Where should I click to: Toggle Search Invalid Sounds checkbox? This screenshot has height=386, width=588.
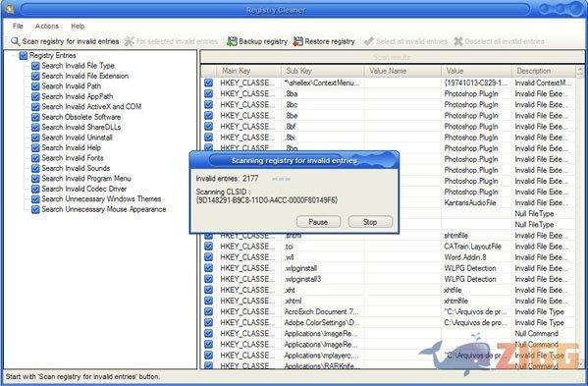click(35, 168)
